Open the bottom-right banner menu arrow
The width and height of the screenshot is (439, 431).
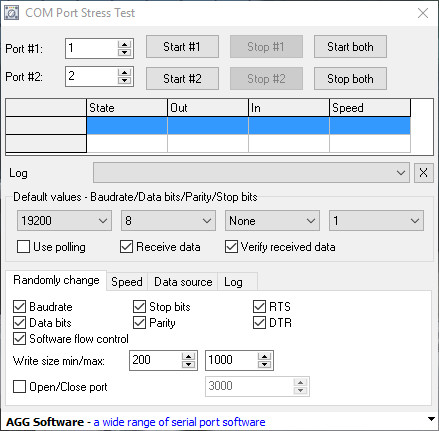431,419
